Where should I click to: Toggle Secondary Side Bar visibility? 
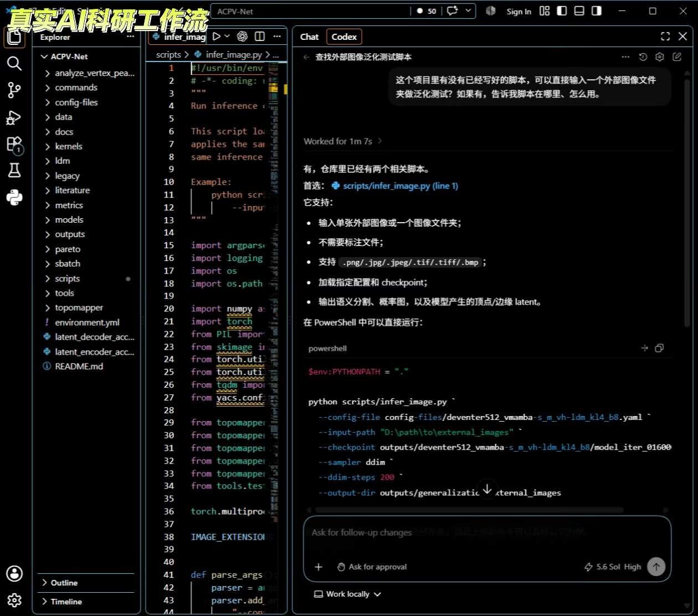(x=597, y=11)
